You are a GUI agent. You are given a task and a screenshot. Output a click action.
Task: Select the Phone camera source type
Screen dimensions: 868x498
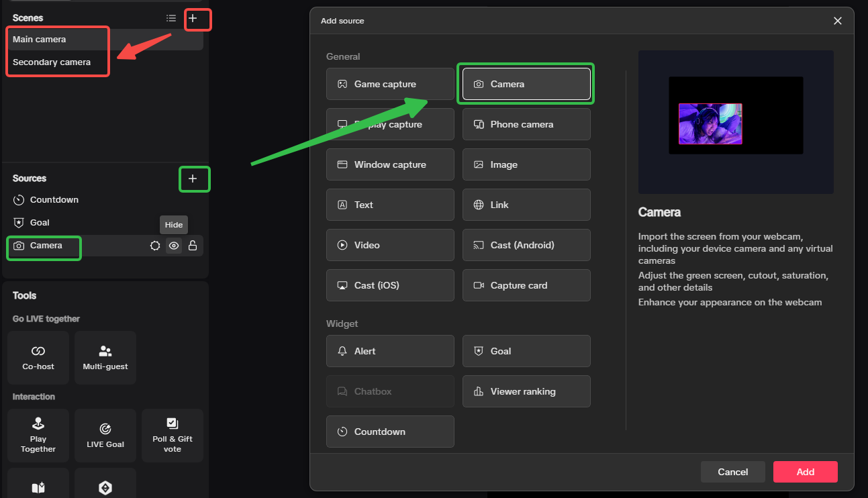(526, 124)
